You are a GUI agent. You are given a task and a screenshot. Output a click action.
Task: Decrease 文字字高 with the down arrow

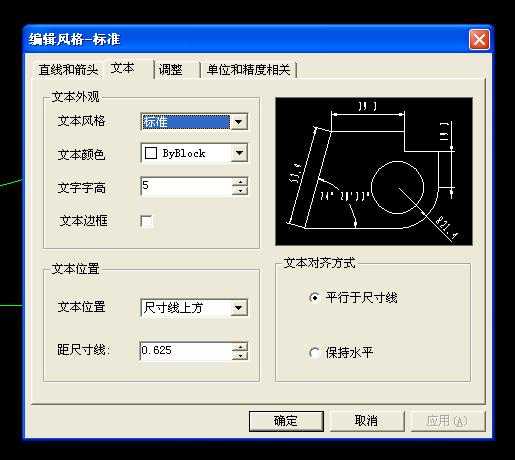(240, 191)
